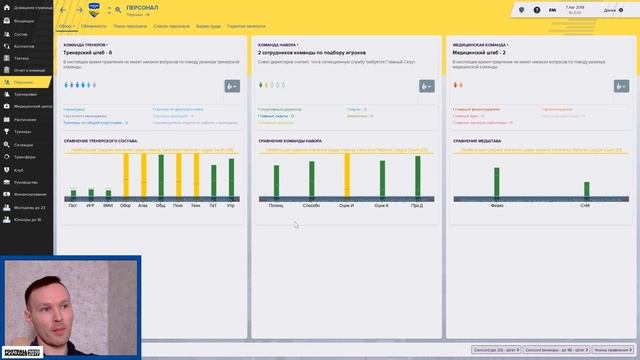Open medical team hire dropdown button
The width and height of the screenshot is (640, 360).
[621, 86]
